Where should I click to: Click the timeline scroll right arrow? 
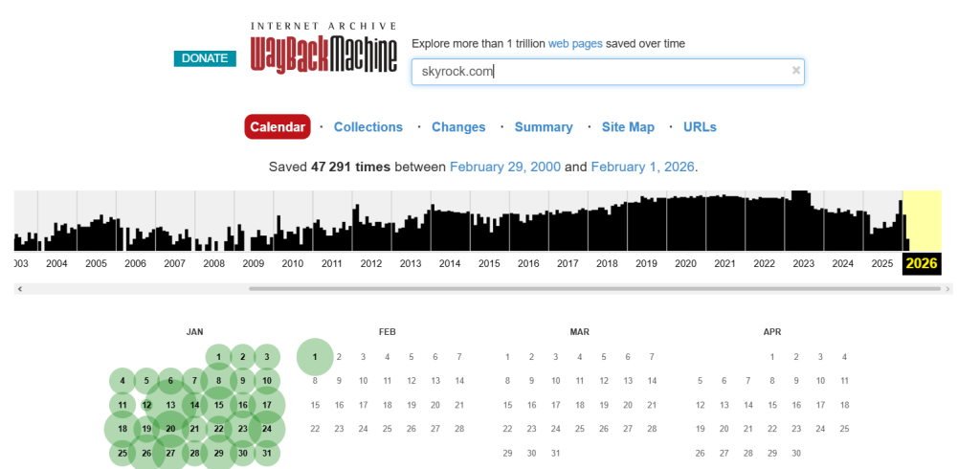pyautogui.click(x=948, y=289)
